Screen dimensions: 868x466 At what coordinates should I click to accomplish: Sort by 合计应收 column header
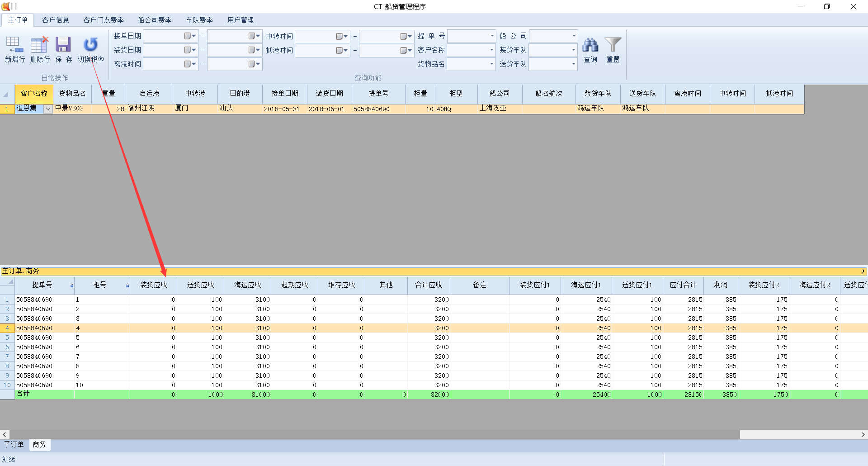click(429, 285)
